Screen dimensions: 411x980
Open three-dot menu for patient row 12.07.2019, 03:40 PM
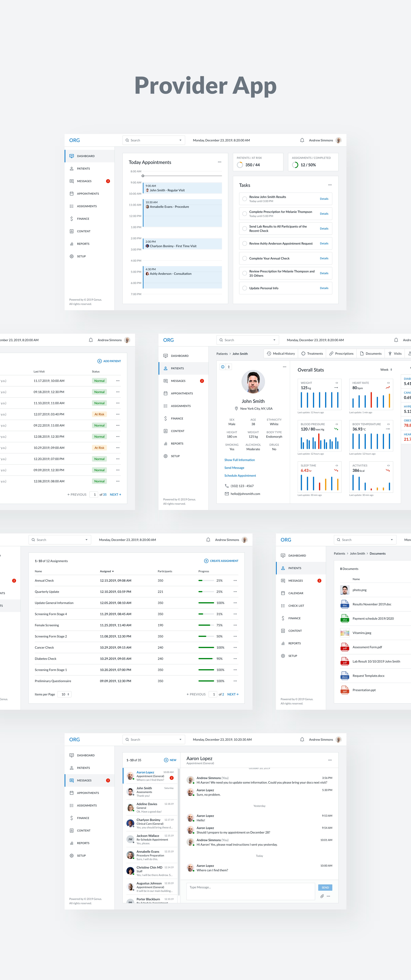(118, 414)
